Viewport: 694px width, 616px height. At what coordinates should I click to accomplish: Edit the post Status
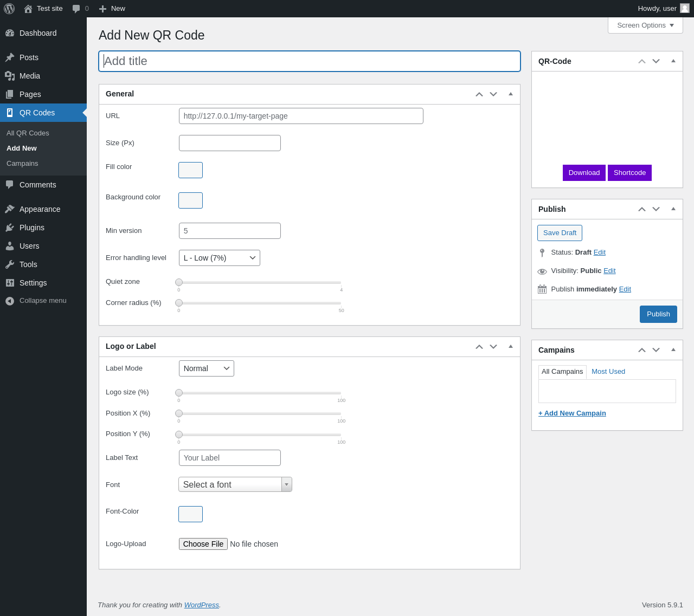coord(600,252)
